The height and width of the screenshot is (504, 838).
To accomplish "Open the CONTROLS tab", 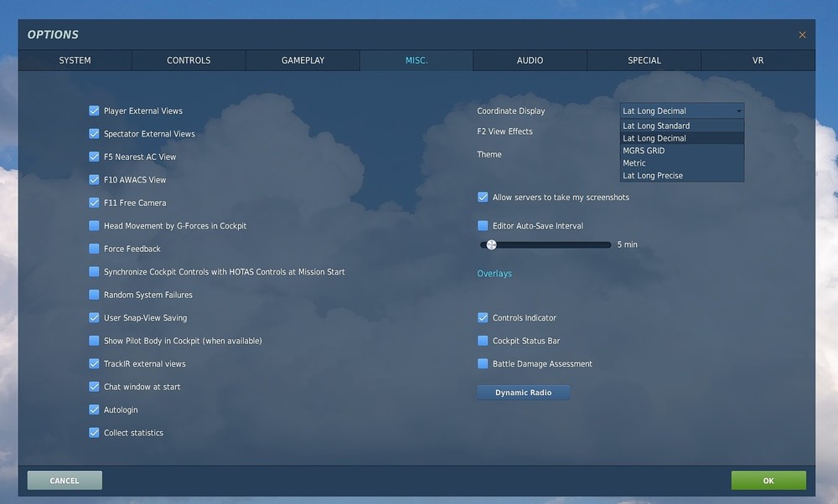I will 189,60.
